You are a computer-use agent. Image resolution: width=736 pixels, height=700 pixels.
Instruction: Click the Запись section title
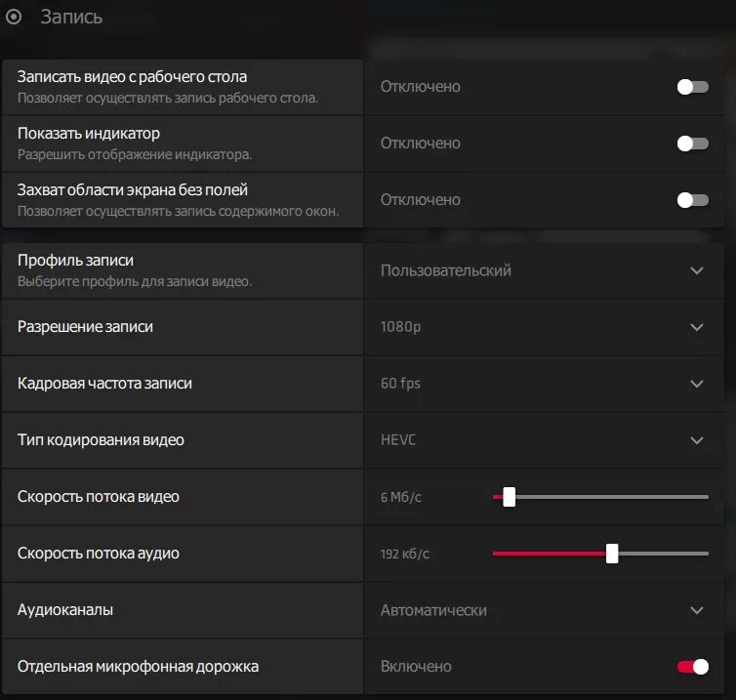(71, 18)
